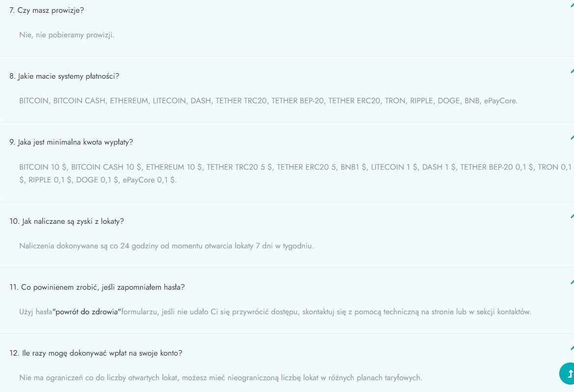Collapse question 8 using its chevron icon
574x392 pixels.
pos(572,71)
